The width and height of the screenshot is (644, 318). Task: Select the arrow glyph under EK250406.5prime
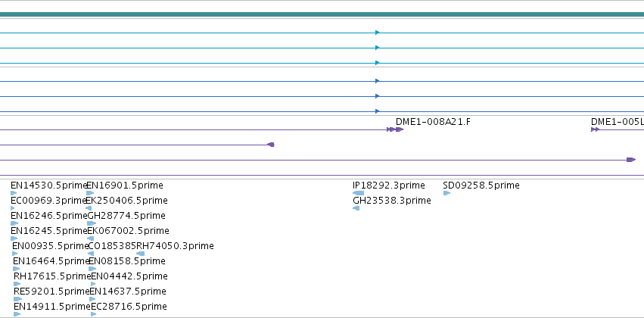pos(89,208)
